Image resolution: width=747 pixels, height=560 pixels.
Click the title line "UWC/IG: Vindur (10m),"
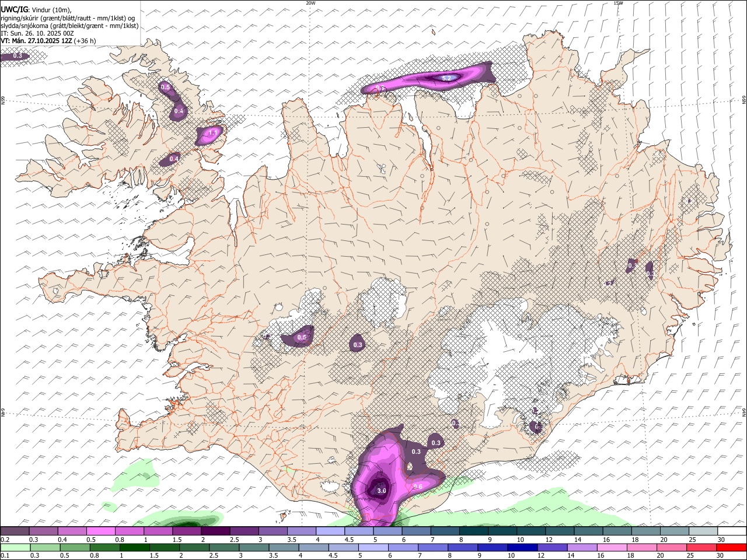pyautogui.click(x=36, y=9)
